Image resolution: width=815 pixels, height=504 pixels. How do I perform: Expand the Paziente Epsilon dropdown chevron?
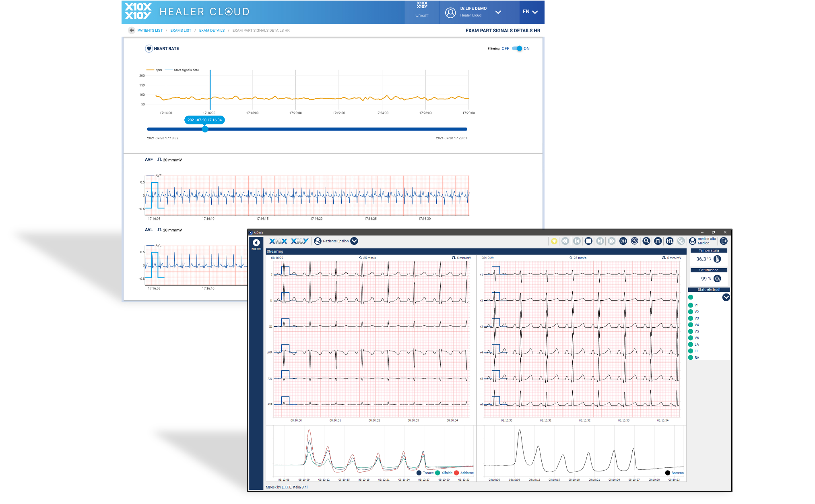click(354, 241)
